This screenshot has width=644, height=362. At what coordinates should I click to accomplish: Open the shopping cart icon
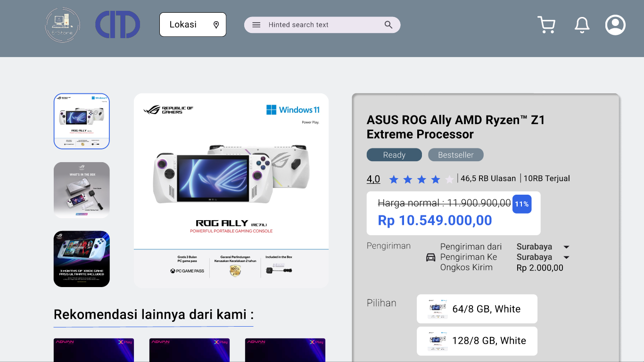(546, 25)
